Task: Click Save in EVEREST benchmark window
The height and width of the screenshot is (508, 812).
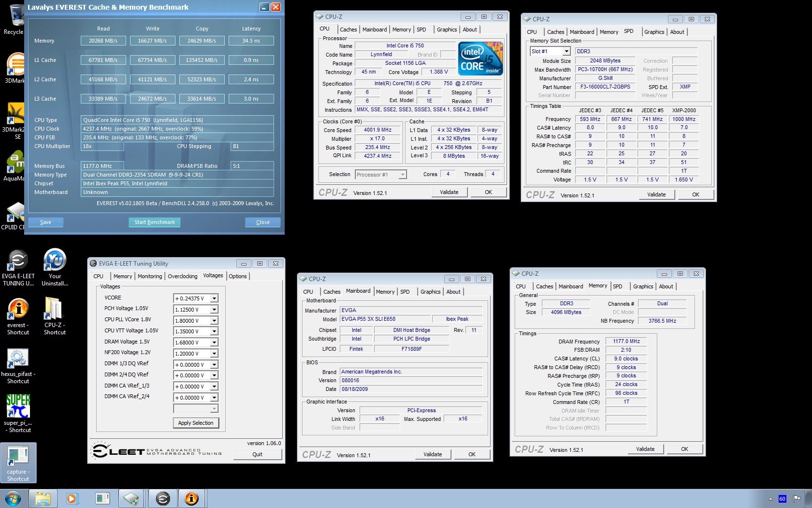Action: [x=45, y=222]
